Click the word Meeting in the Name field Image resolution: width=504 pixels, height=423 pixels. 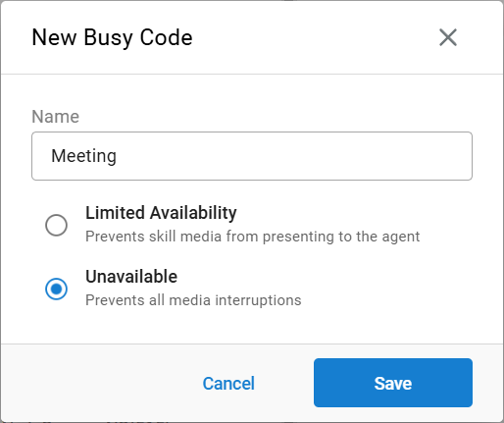tap(83, 156)
